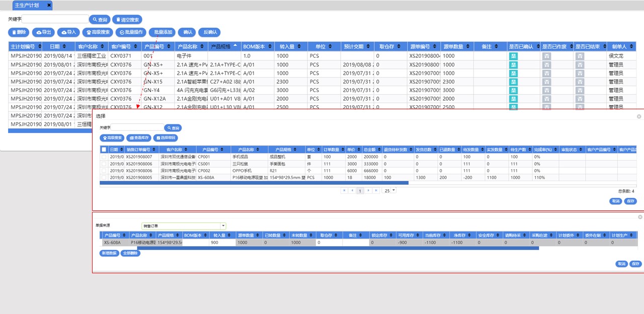Sort main table by 产品规格 ascending arrow

click(235, 46)
